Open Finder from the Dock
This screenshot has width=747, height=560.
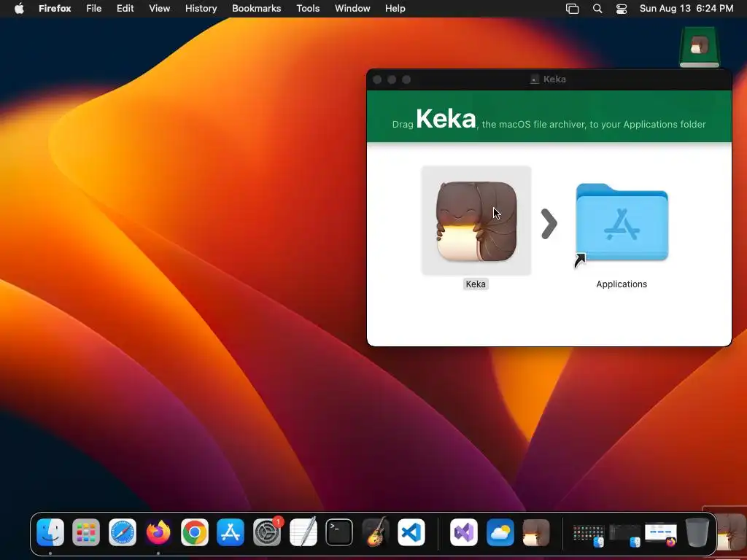[x=50, y=532]
